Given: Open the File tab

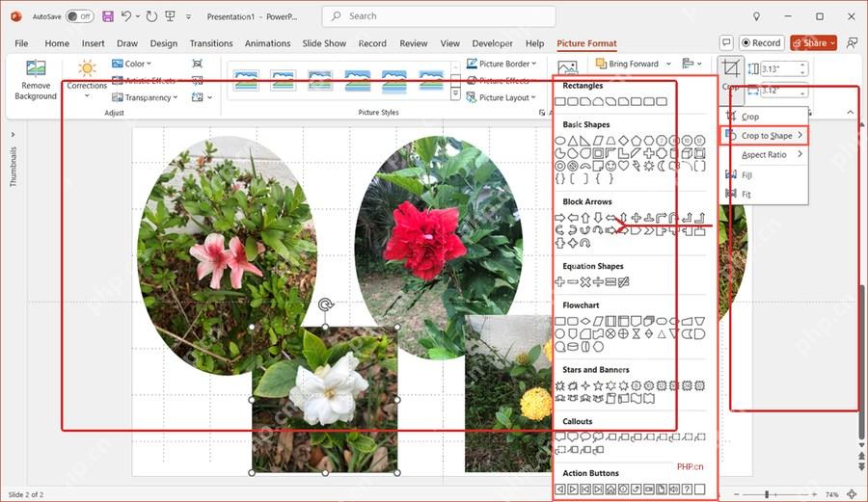Looking at the screenshot, I should point(21,43).
